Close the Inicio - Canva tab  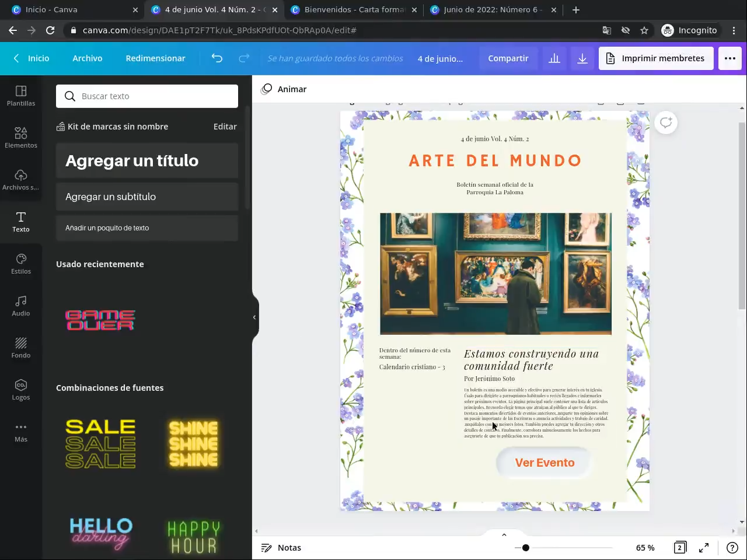click(x=135, y=10)
